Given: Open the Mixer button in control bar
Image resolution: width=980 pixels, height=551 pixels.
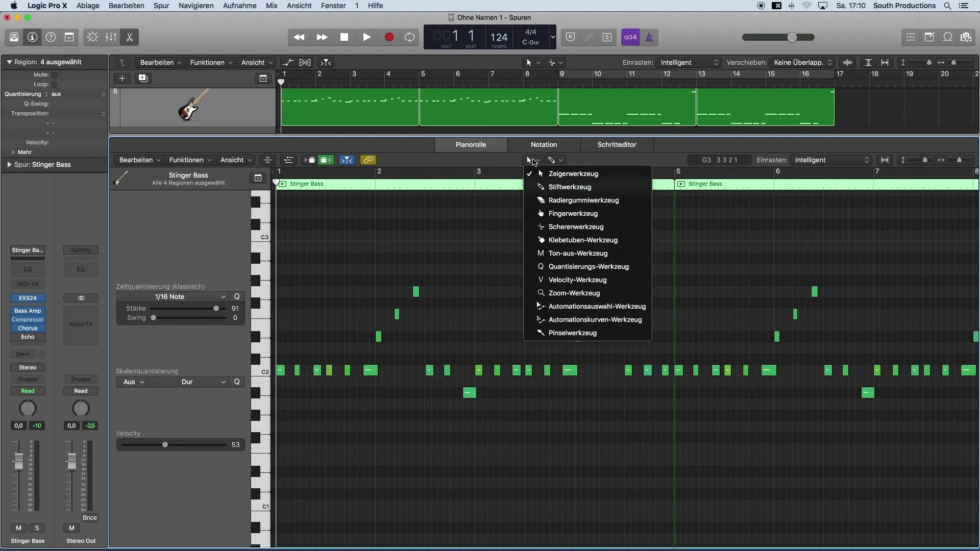Looking at the screenshot, I should point(111,37).
